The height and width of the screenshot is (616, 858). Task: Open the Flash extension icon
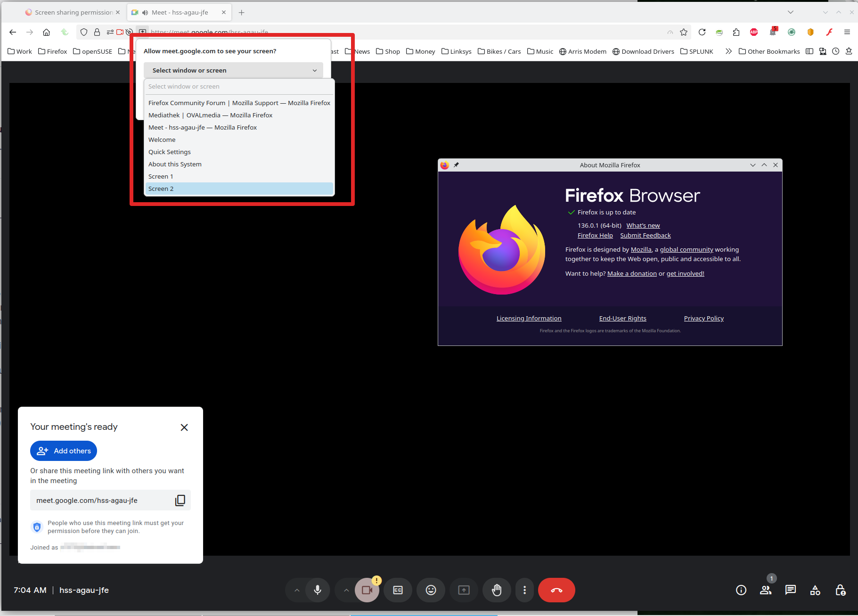click(x=829, y=32)
